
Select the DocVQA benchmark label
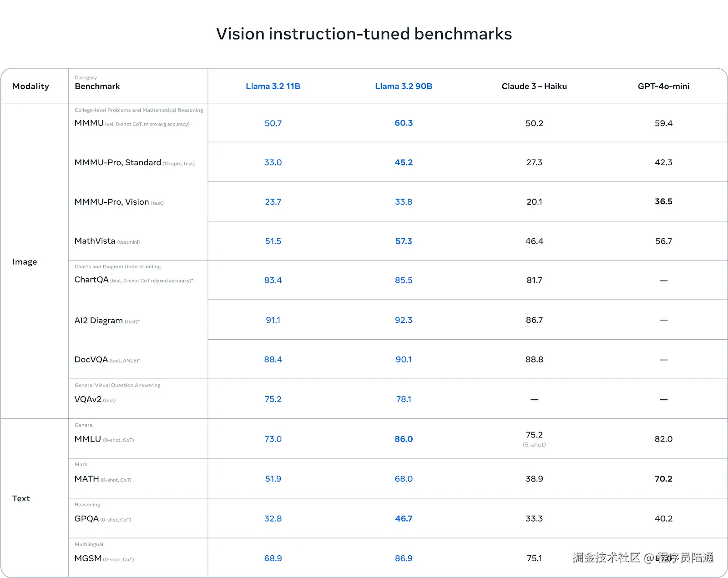click(x=91, y=360)
